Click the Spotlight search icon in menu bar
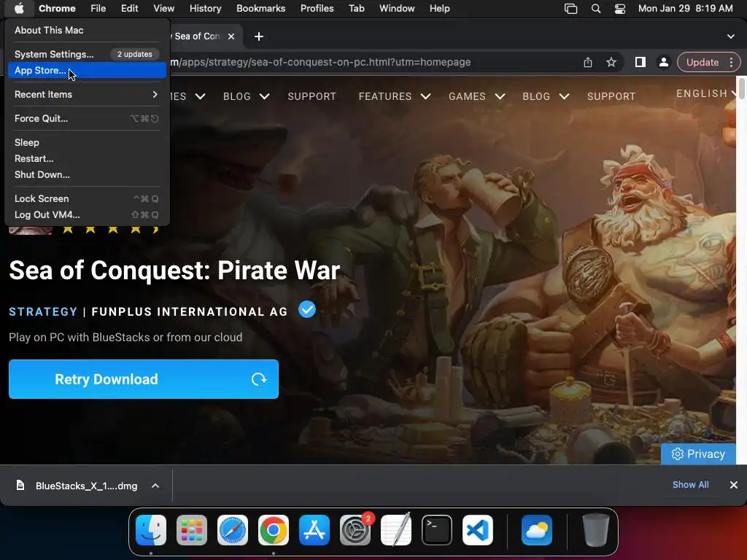The width and height of the screenshot is (747, 560). pos(595,8)
